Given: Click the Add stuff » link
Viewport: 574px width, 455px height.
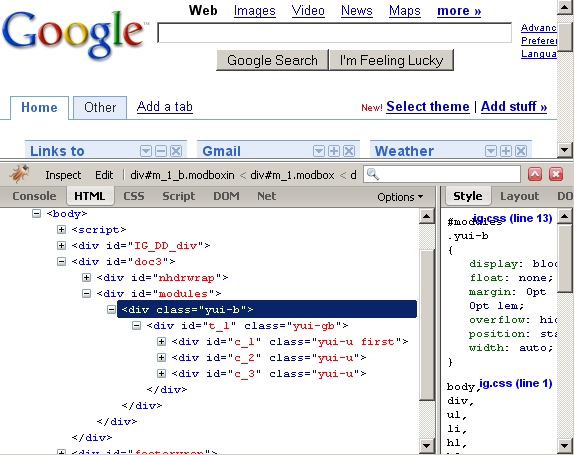Looking at the screenshot, I should pos(514,107).
